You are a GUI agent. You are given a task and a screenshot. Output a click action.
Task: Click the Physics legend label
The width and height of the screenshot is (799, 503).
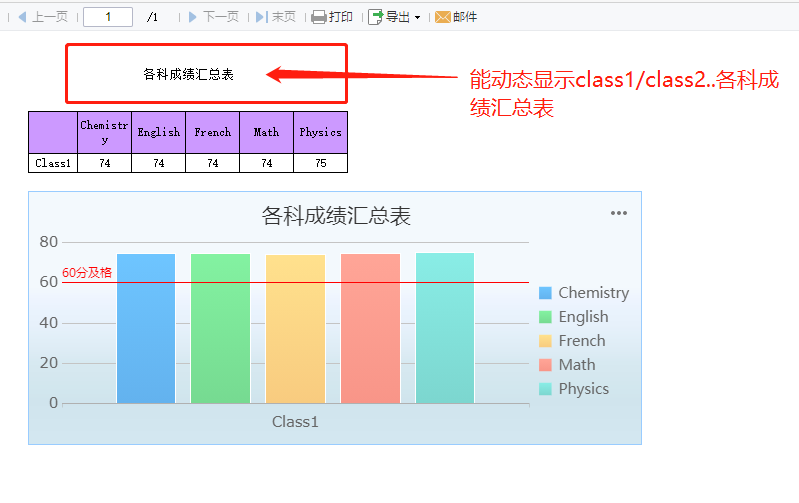click(583, 389)
